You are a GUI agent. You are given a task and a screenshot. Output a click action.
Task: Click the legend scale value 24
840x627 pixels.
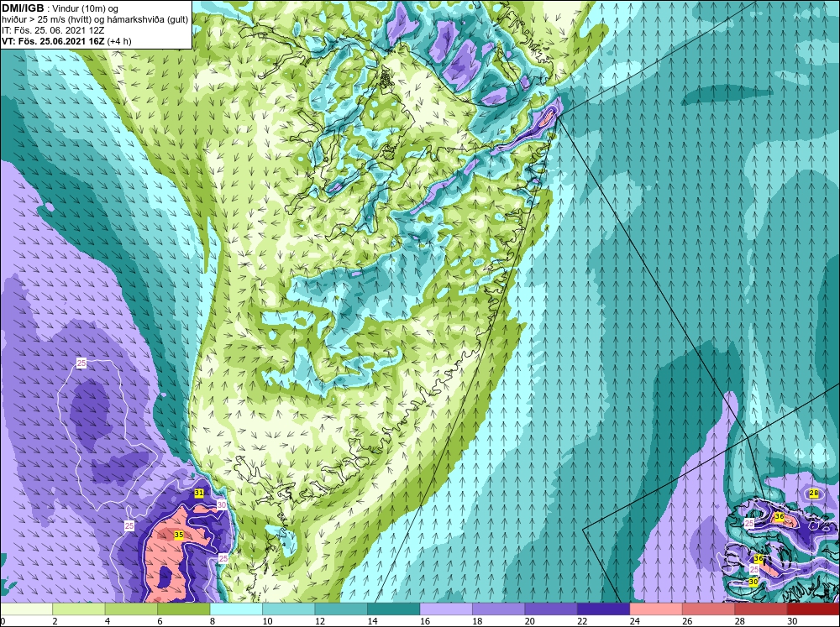click(635, 621)
